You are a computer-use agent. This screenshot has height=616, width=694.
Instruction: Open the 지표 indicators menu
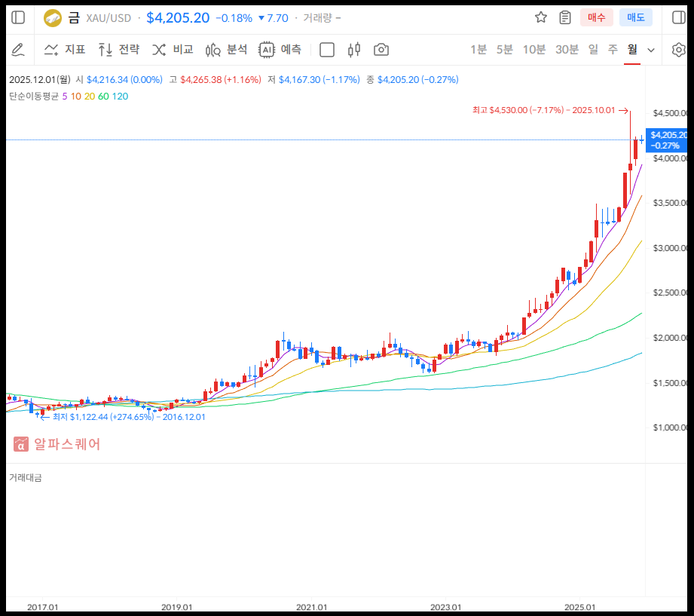click(x=65, y=50)
